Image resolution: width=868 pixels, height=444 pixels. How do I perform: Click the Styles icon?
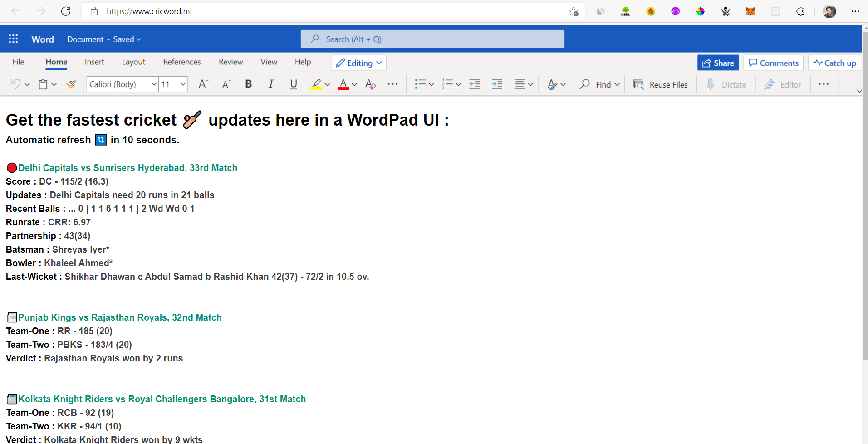tap(552, 84)
